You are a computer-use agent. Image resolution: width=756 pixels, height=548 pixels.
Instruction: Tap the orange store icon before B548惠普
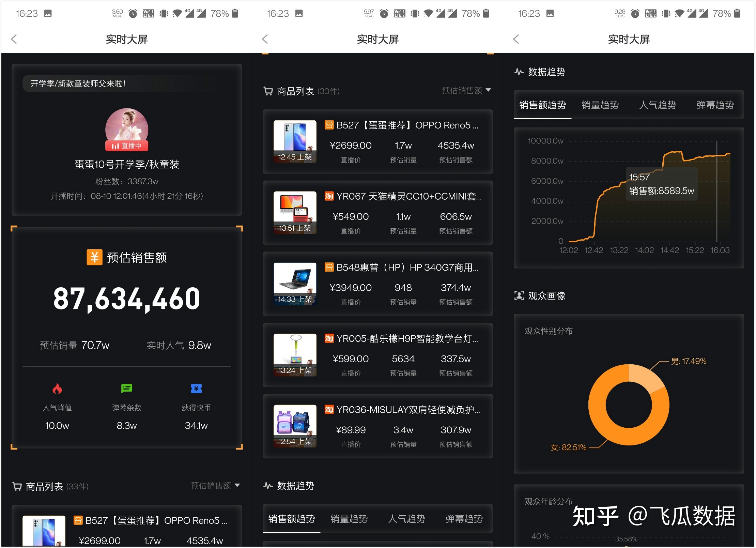tap(329, 267)
